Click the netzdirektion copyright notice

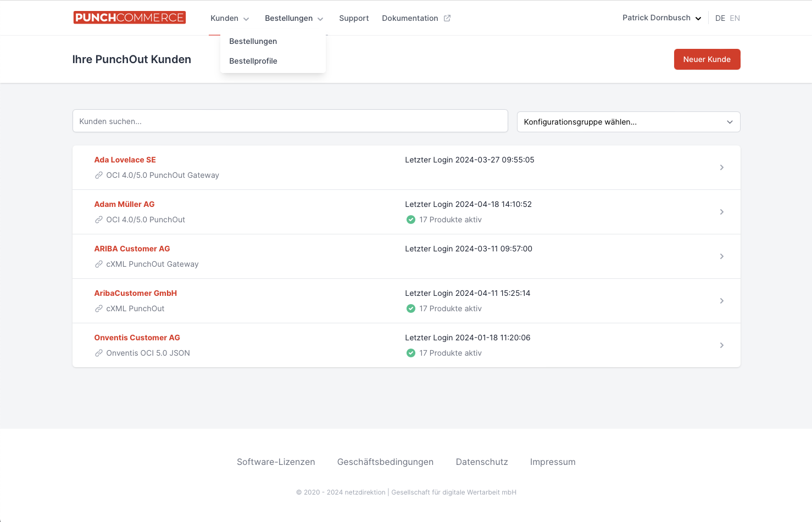point(406,492)
